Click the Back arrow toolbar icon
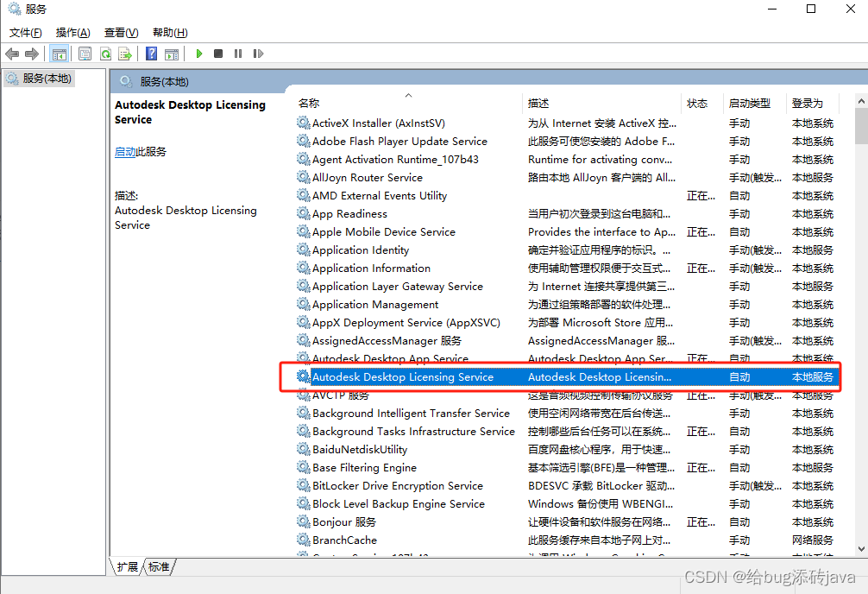868x594 pixels. click(12, 54)
